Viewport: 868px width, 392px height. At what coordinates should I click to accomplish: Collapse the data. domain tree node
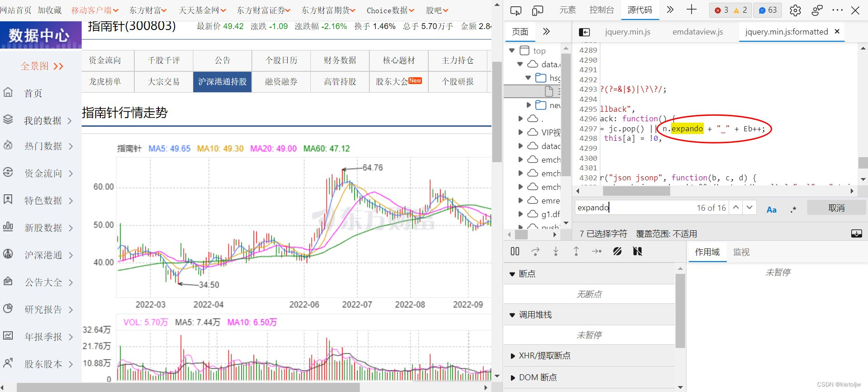520,64
